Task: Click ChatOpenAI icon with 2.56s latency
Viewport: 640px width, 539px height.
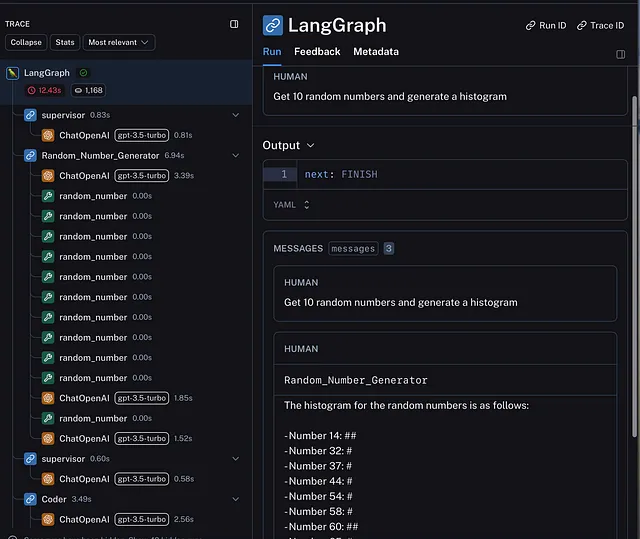Action: (x=48, y=519)
